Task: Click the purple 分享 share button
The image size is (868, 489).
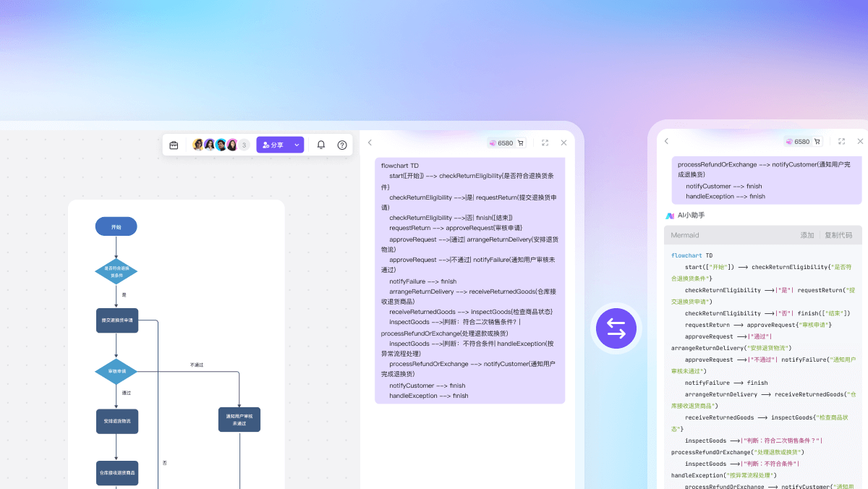Action: click(274, 145)
